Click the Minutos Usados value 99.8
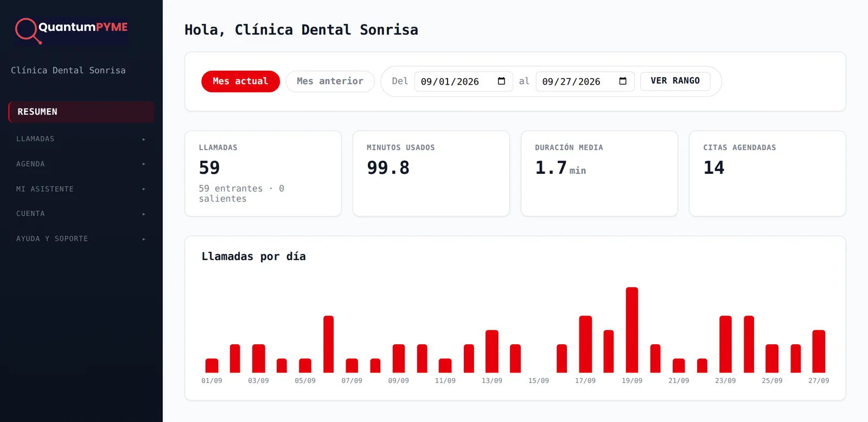 point(388,168)
